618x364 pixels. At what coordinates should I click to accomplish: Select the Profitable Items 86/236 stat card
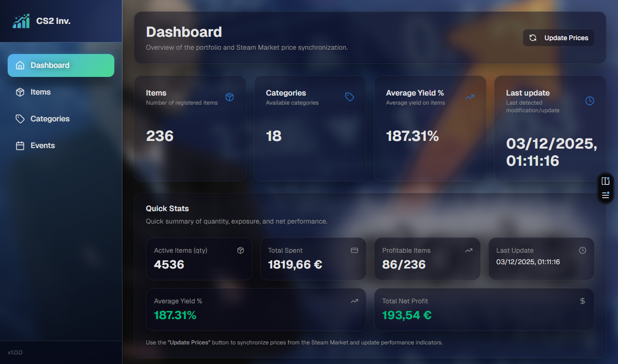[427, 259]
